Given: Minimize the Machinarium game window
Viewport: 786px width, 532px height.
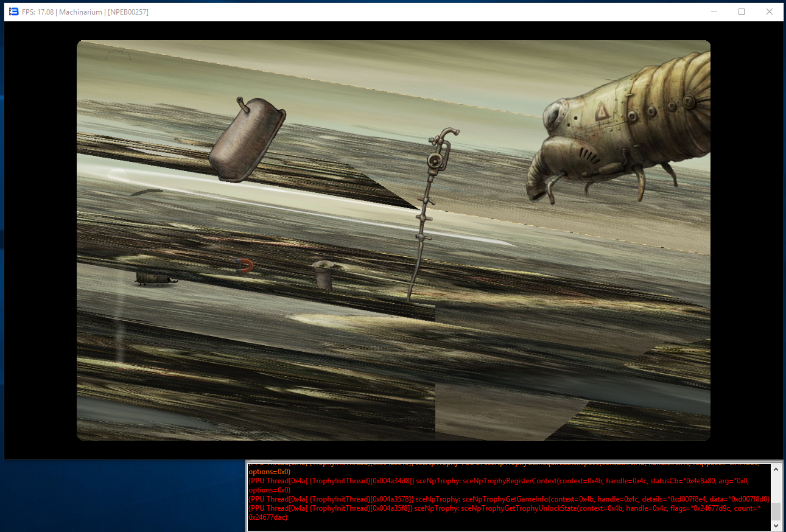Looking at the screenshot, I should tap(714, 12).
